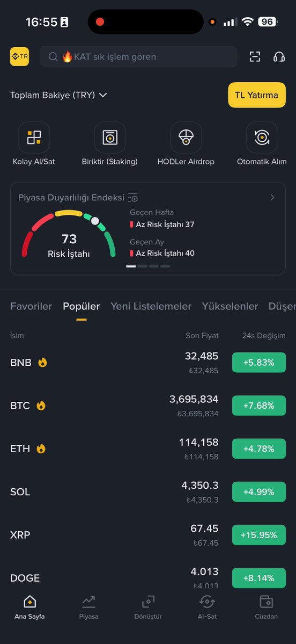The width and height of the screenshot is (296, 644).
Task: Switch to the Favoriler tab
Action: pyautogui.click(x=31, y=306)
